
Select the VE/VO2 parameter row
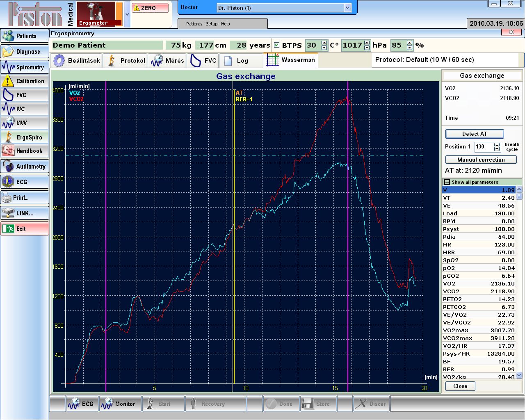coord(479,315)
